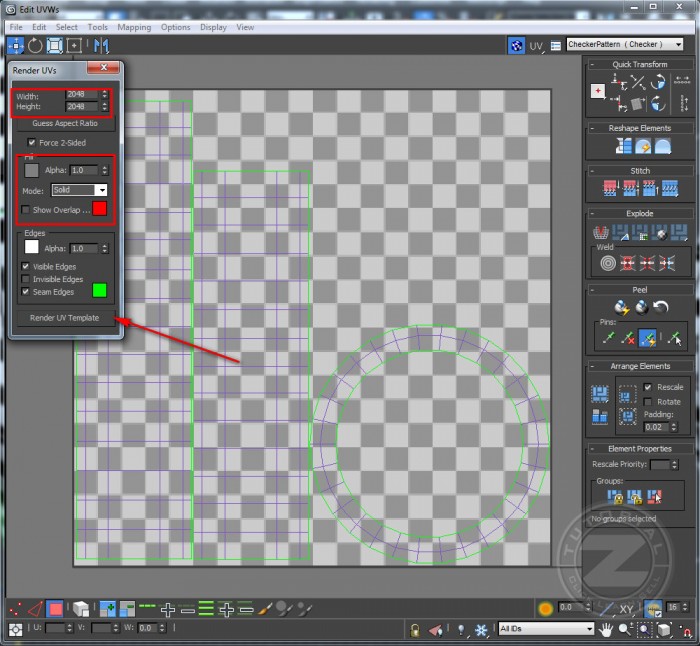Enable the Show Overlap checkbox
This screenshot has height=646, width=700.
point(26,209)
